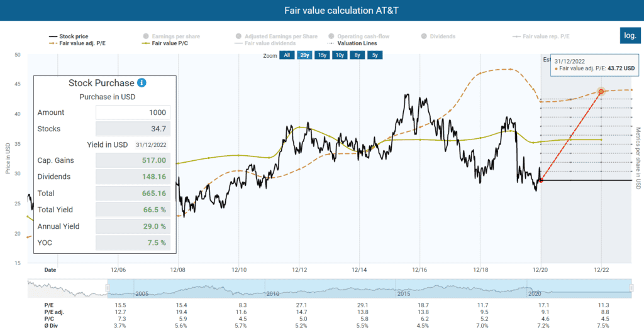Select the 20y zoom range

coord(304,55)
